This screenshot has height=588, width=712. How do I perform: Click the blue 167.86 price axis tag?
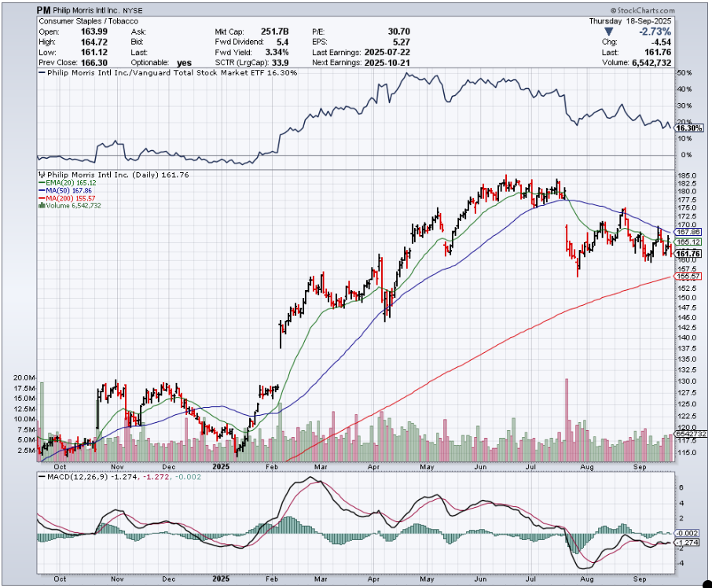click(x=688, y=232)
